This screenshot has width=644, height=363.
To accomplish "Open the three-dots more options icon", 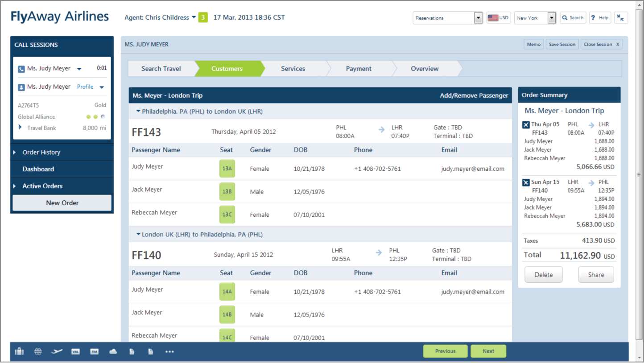I will coord(169,351).
